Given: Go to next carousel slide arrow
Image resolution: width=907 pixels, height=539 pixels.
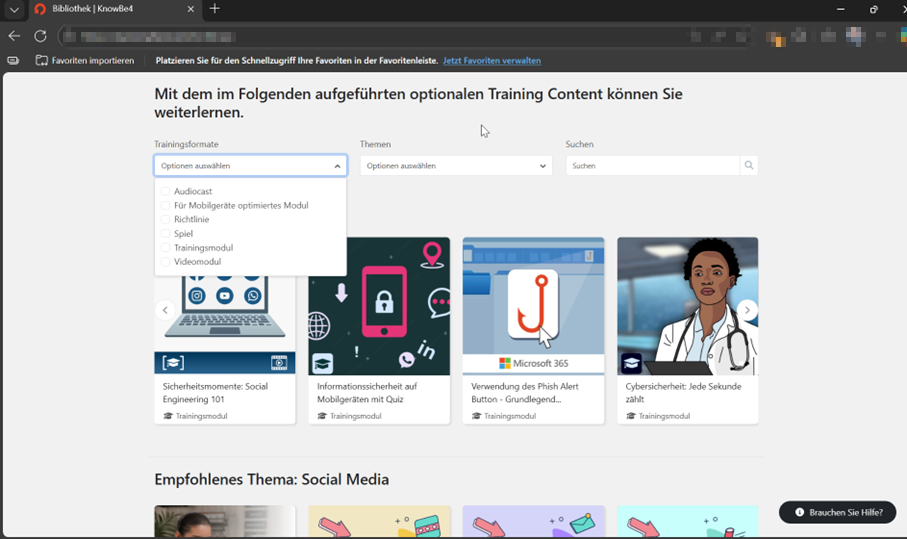Looking at the screenshot, I should [747, 310].
